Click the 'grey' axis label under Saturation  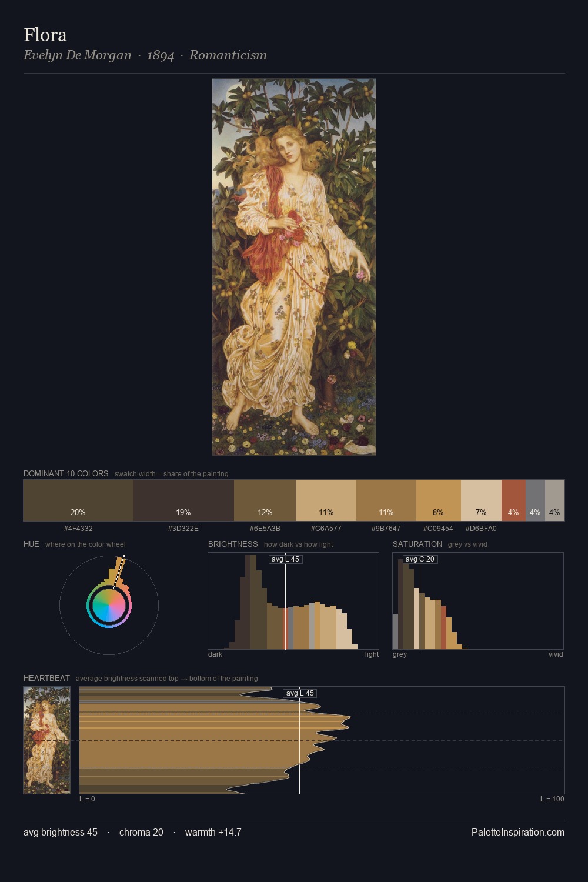tap(400, 654)
